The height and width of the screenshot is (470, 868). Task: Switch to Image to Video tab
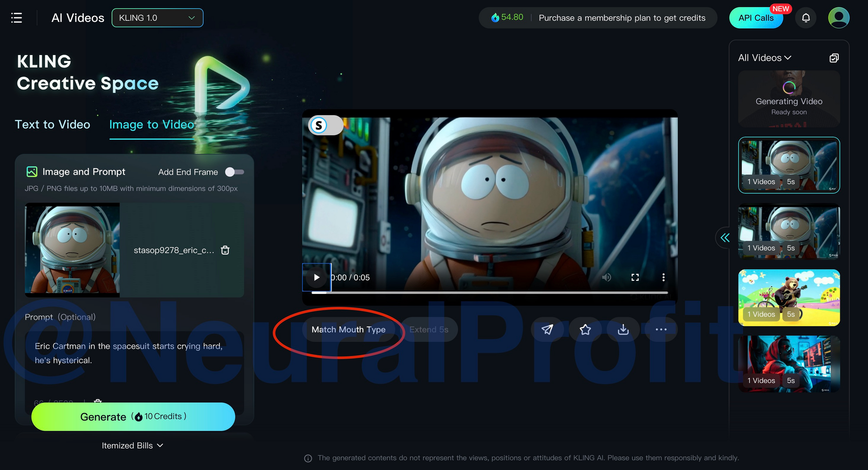(x=152, y=124)
